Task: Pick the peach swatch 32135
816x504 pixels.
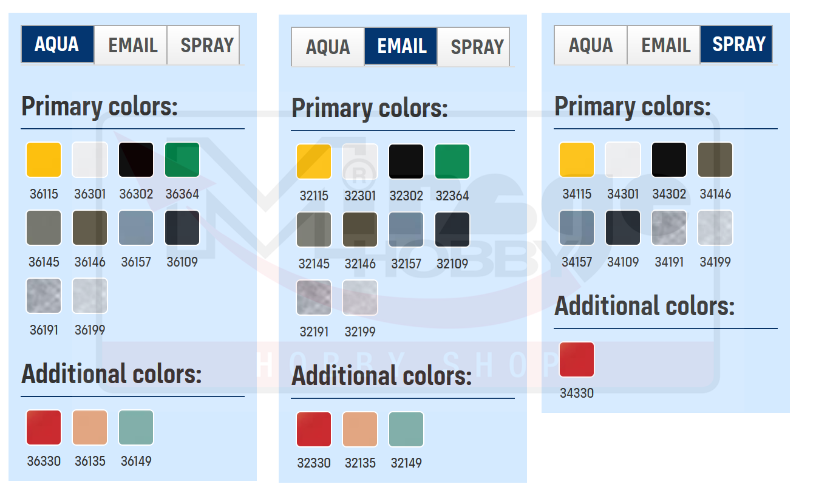Action: (x=360, y=429)
